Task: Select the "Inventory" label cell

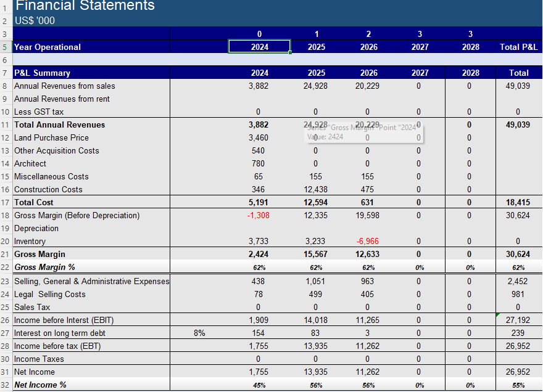Action: (30, 242)
